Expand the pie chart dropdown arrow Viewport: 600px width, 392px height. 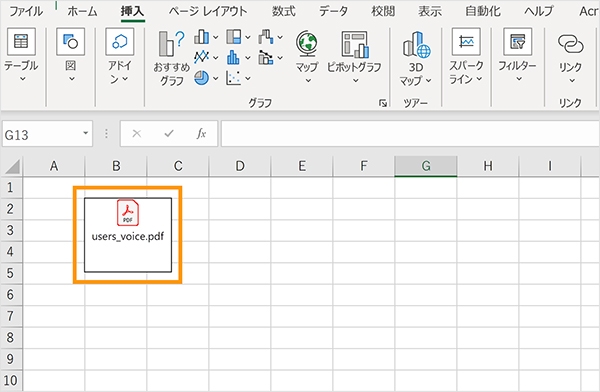[216, 78]
